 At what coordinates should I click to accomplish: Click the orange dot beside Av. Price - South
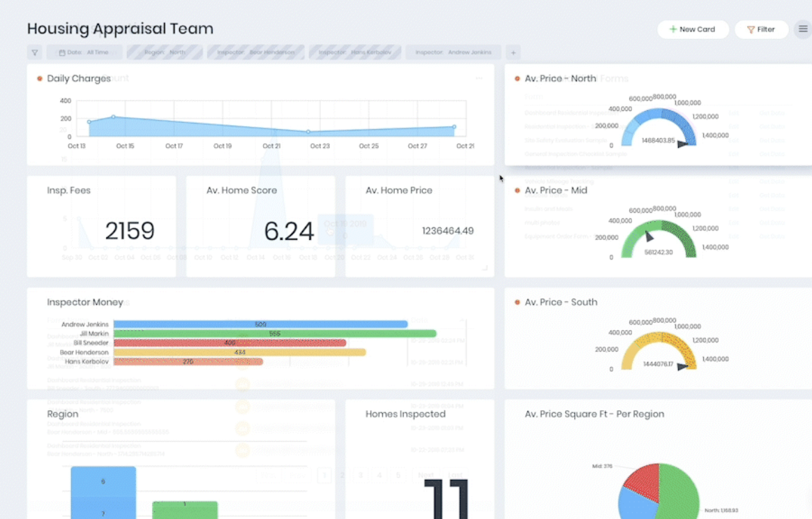pos(517,302)
